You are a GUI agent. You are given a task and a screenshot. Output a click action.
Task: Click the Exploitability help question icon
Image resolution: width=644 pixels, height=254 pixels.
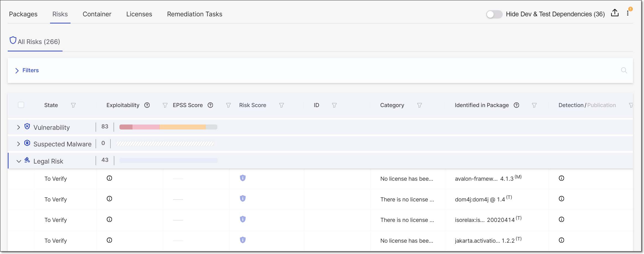pyautogui.click(x=147, y=105)
